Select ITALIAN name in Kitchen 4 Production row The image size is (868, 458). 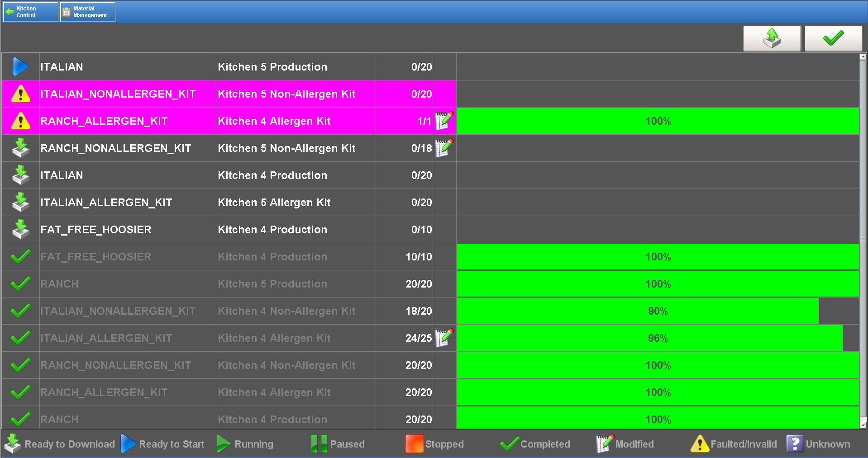(x=62, y=175)
